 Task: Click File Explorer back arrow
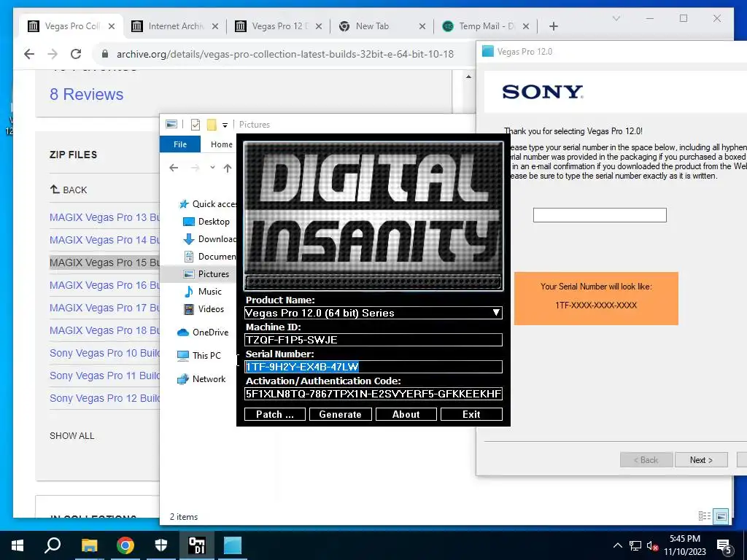[174, 168]
